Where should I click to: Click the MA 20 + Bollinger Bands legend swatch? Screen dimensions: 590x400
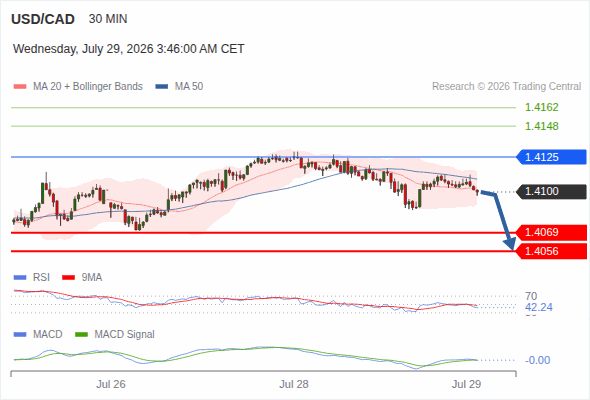pyautogui.click(x=20, y=87)
